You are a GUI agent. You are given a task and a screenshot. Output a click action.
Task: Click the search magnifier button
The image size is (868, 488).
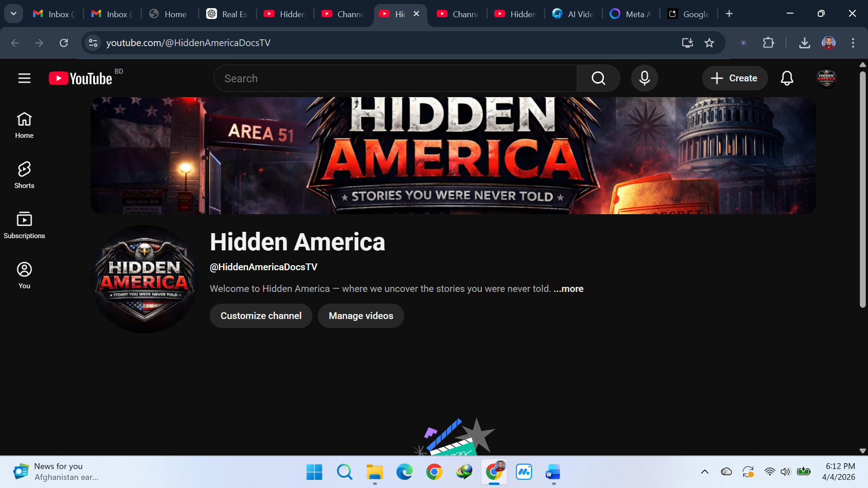[x=598, y=78]
